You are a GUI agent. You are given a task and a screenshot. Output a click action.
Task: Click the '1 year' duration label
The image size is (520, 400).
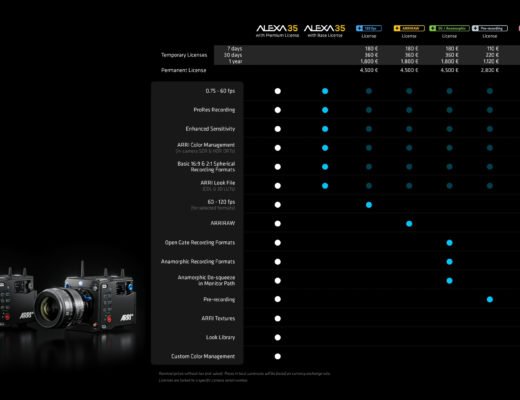point(235,61)
